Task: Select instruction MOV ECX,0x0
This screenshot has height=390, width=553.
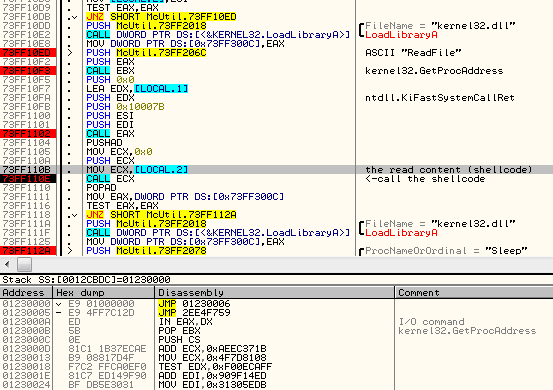Action: [119, 152]
